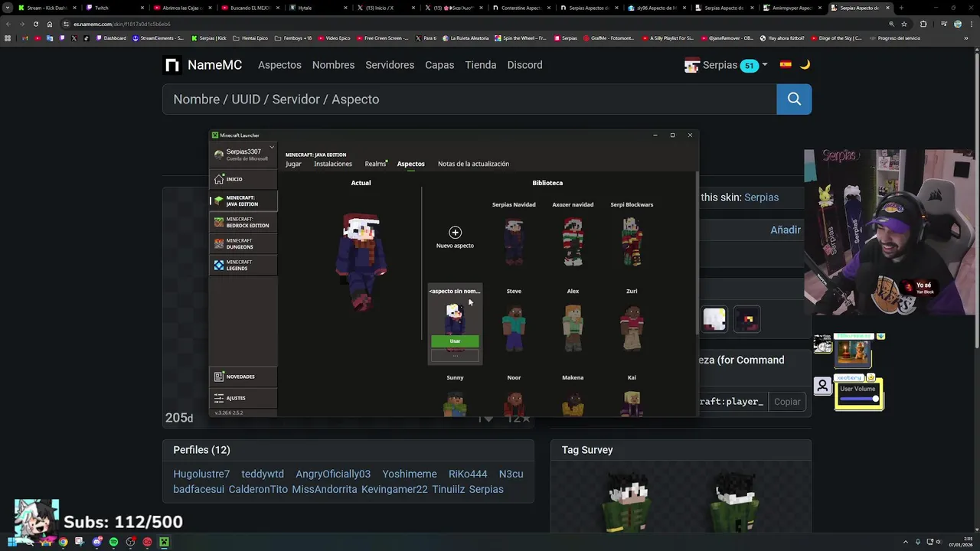The image size is (980, 551).
Task: Open Discord link in NameMC navigation
Action: click(x=524, y=65)
